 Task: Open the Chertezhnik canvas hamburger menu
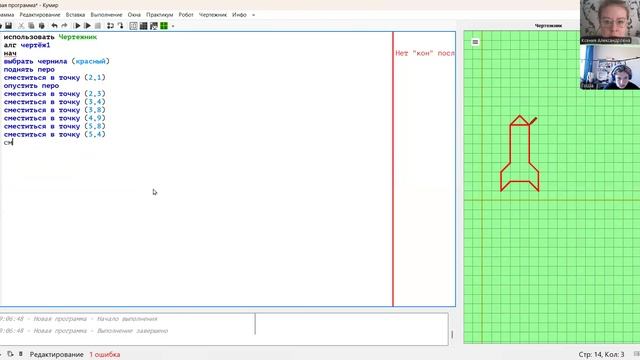(475, 42)
